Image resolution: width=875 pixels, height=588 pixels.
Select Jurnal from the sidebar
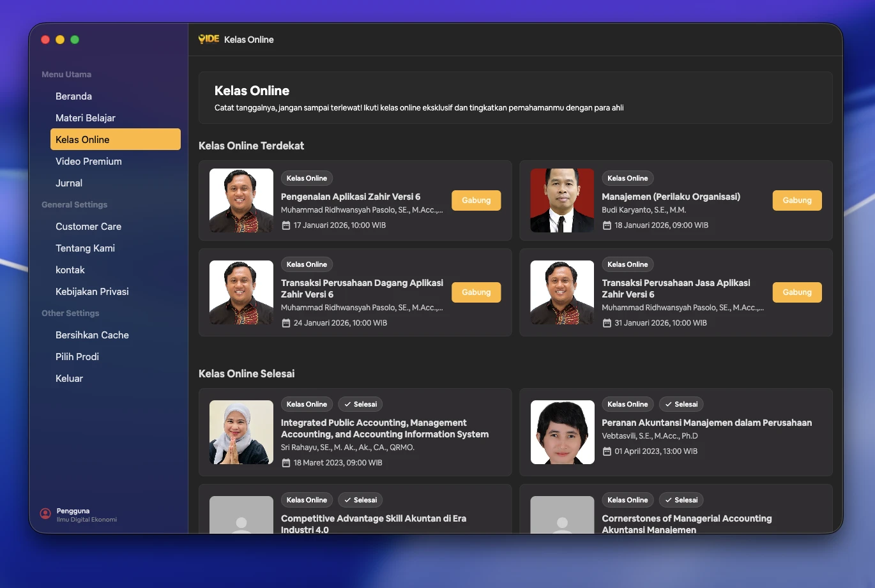(69, 183)
